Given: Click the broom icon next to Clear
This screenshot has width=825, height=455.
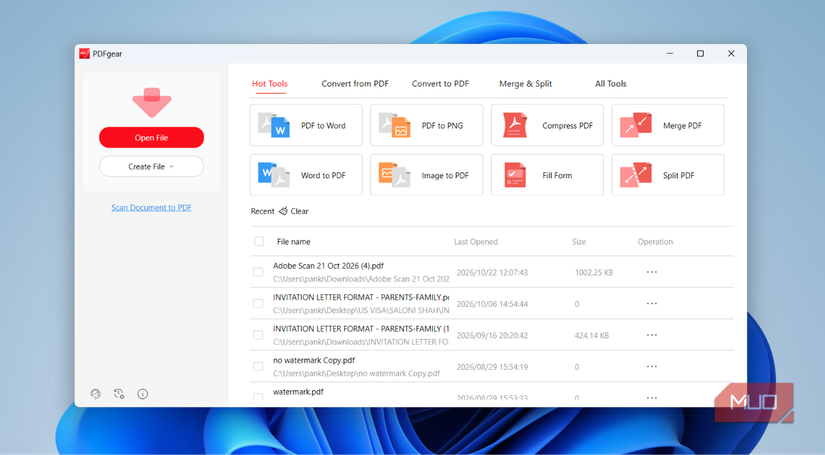Looking at the screenshot, I should click(x=283, y=211).
